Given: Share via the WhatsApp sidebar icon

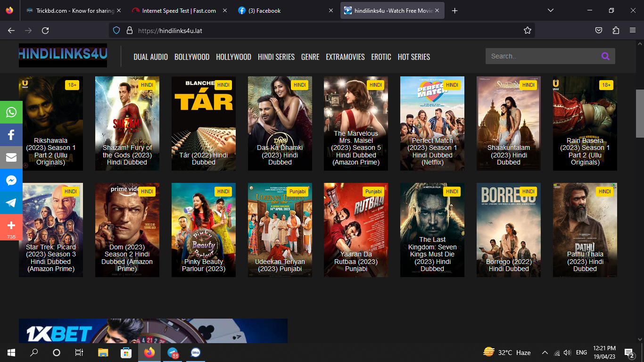Looking at the screenshot, I should click(x=11, y=112).
